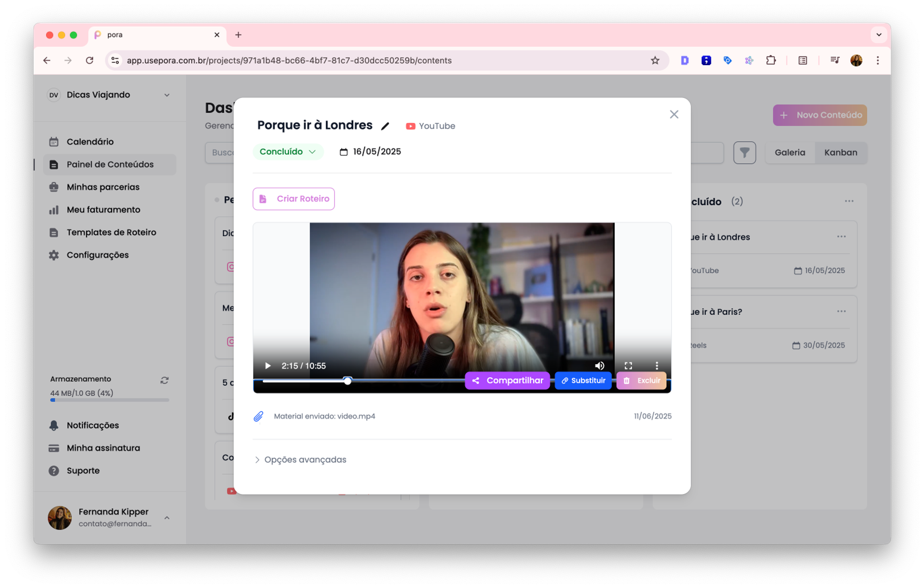
Task: Bookmark this page with star icon
Action: [x=655, y=61]
